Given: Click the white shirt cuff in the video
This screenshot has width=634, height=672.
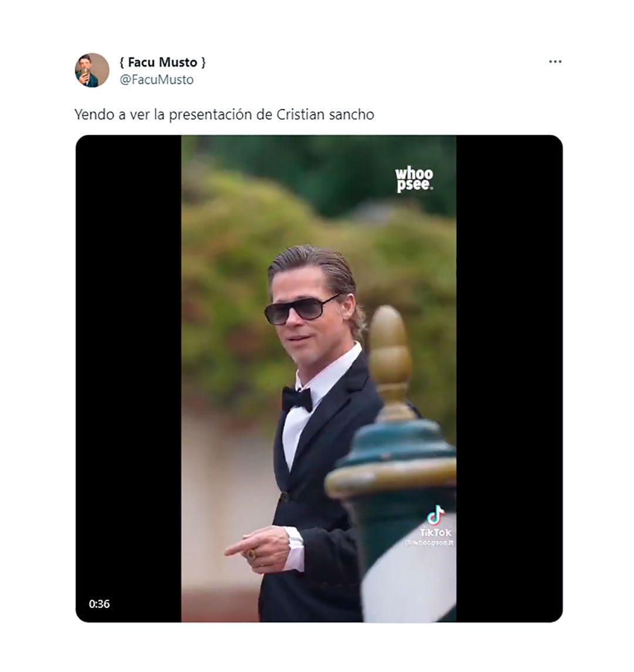Looking at the screenshot, I should tap(295, 549).
